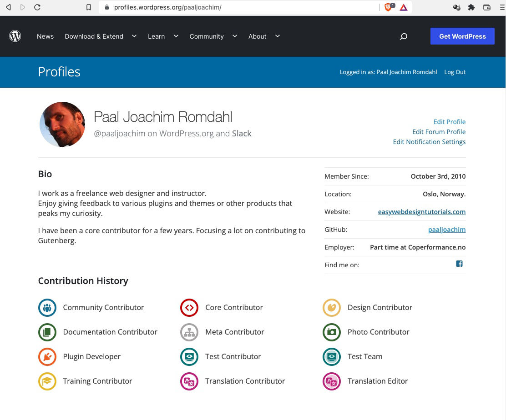Screen dimensions: 506x420
Task: Bookmark this page via the bookmark icon
Action: (88, 7)
